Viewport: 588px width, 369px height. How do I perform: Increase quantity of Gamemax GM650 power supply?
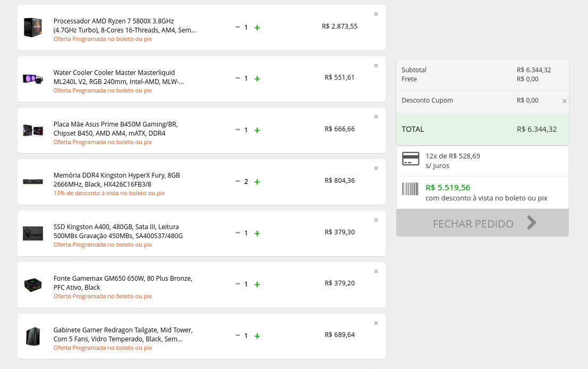(x=257, y=284)
